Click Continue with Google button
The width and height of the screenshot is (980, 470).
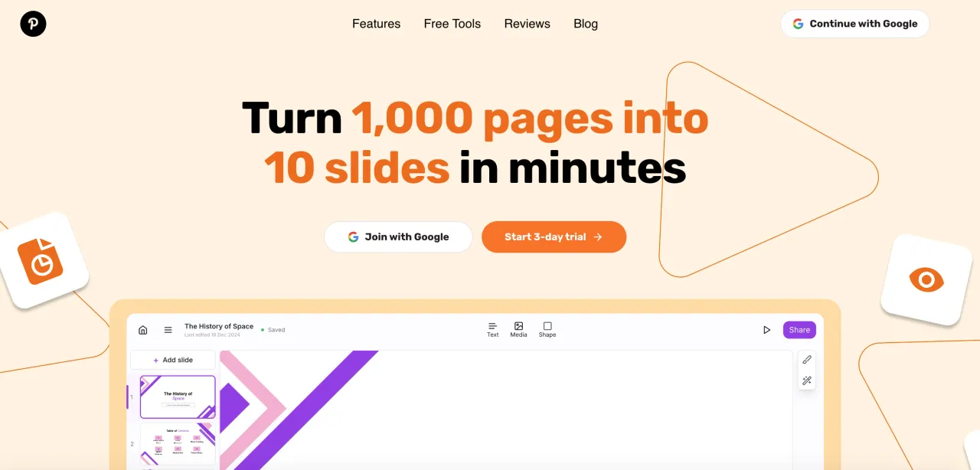click(x=855, y=24)
